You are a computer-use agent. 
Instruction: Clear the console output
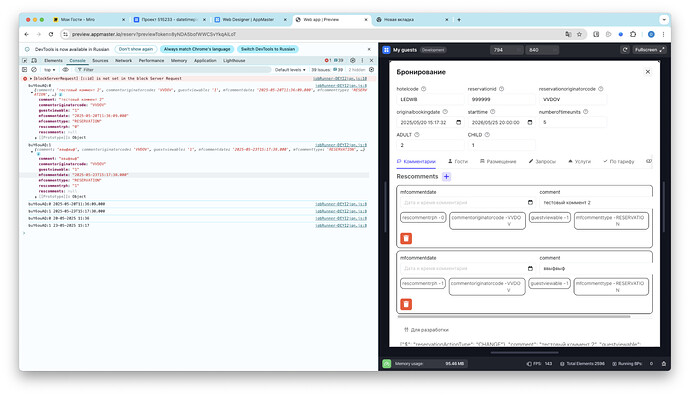34,70
